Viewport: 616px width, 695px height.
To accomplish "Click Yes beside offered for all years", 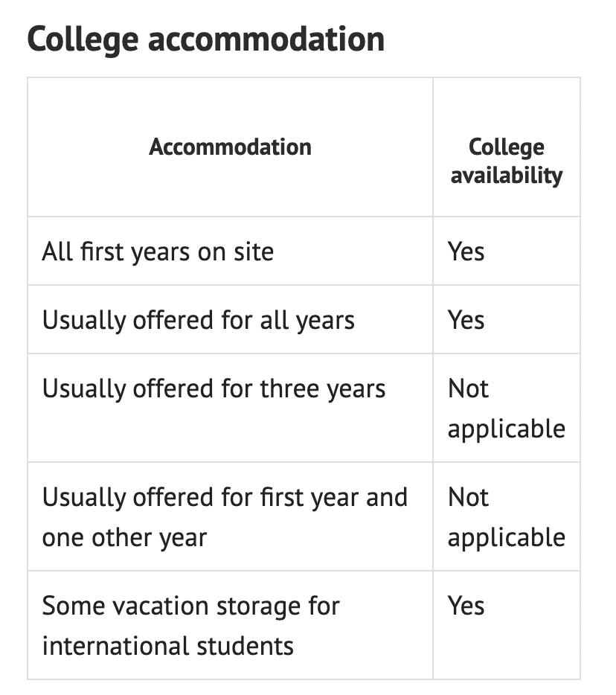I will coord(466,319).
